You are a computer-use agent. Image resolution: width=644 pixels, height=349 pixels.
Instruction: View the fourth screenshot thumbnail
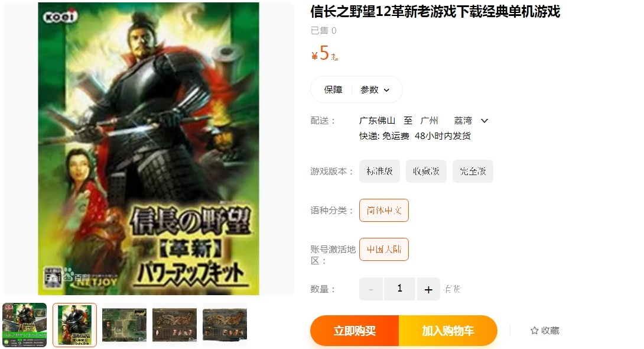tap(174, 325)
